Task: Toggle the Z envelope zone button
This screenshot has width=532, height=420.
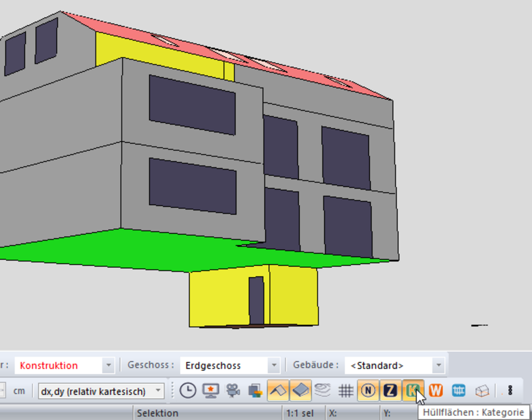Action: [x=390, y=391]
